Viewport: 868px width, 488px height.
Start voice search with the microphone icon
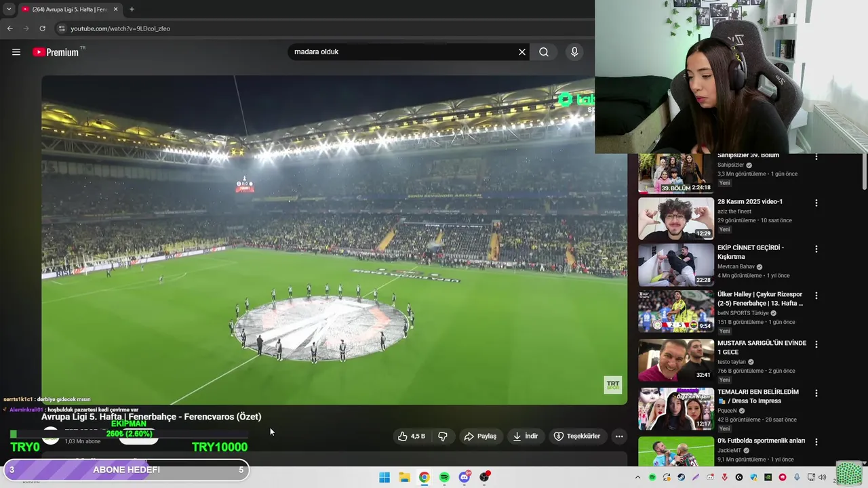click(x=574, y=52)
